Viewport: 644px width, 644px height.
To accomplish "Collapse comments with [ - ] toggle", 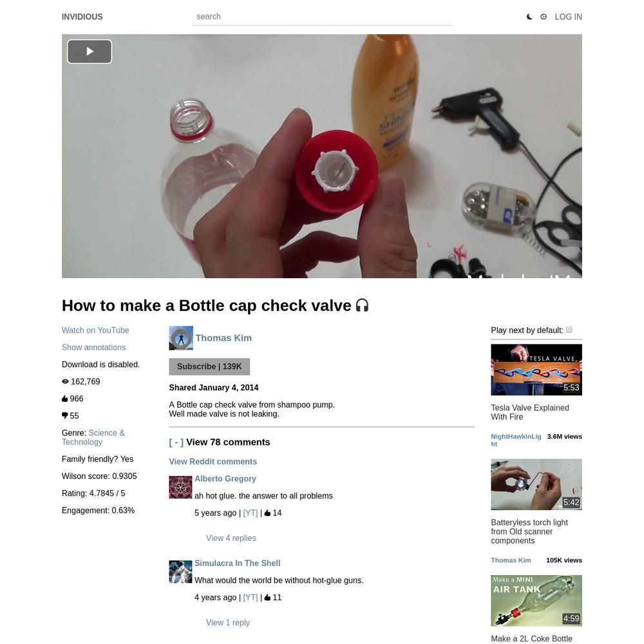I will click(x=176, y=442).
